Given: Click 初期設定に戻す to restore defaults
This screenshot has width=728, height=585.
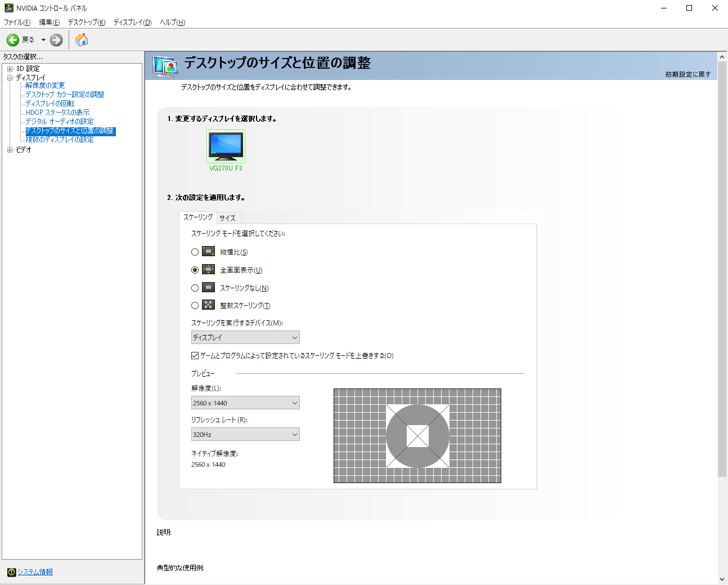Looking at the screenshot, I should [x=687, y=74].
